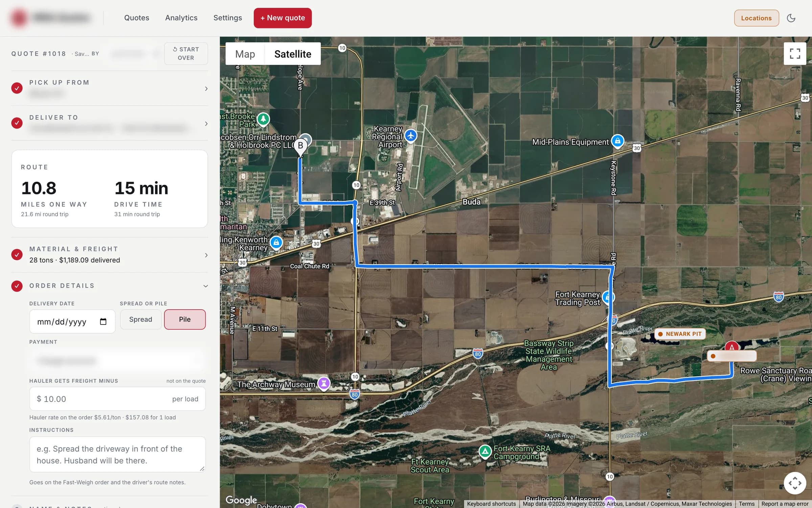
Task: Select route destination marker B
Action: 300,147
